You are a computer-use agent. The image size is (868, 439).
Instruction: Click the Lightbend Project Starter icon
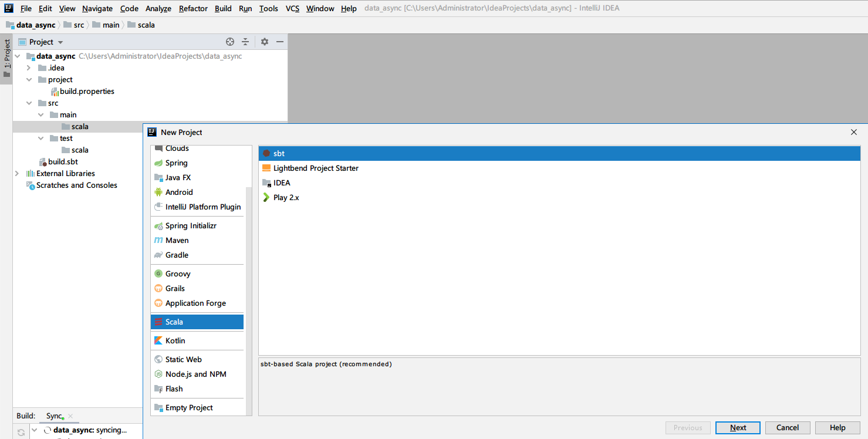(x=266, y=168)
